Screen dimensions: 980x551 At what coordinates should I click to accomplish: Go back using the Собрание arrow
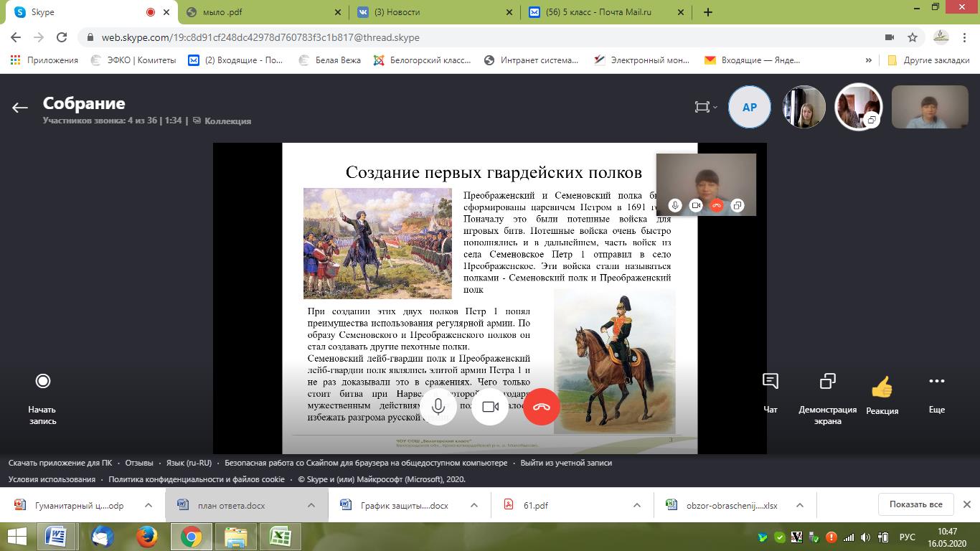19,108
